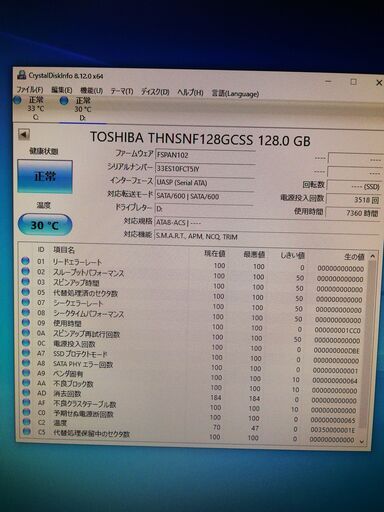Screen dimensions: 384x512
Task: Click the CrystalDiskInfo title bar app icon
Action: [x=22, y=75]
